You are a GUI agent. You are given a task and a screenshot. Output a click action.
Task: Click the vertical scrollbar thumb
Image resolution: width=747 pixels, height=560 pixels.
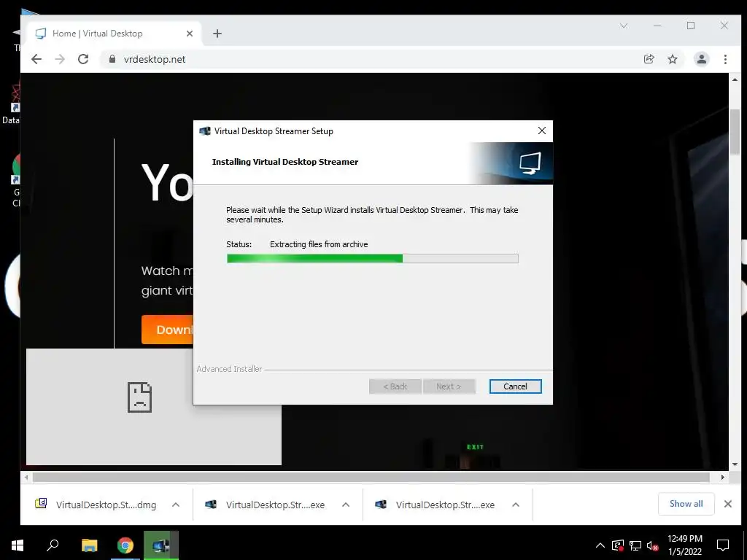tap(735, 132)
